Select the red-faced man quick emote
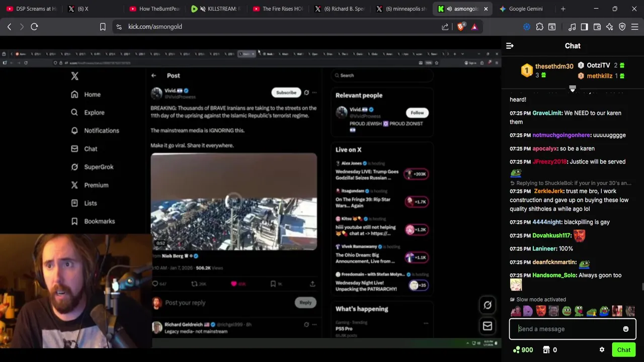 click(x=541, y=311)
